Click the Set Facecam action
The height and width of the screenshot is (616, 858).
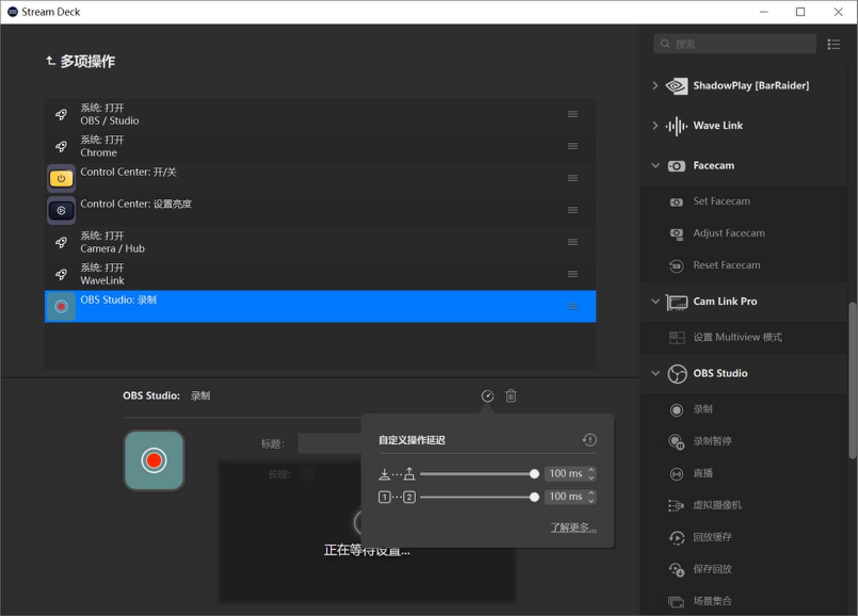[721, 201]
